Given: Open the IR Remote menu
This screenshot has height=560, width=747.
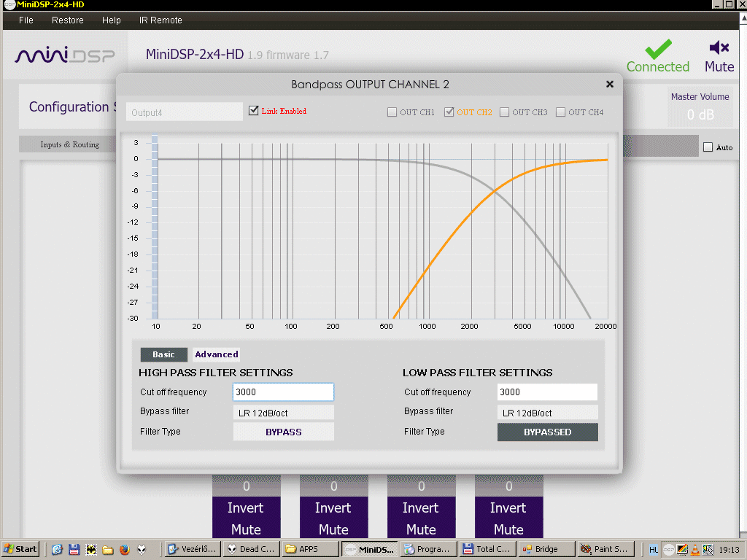Looking at the screenshot, I should [x=160, y=20].
